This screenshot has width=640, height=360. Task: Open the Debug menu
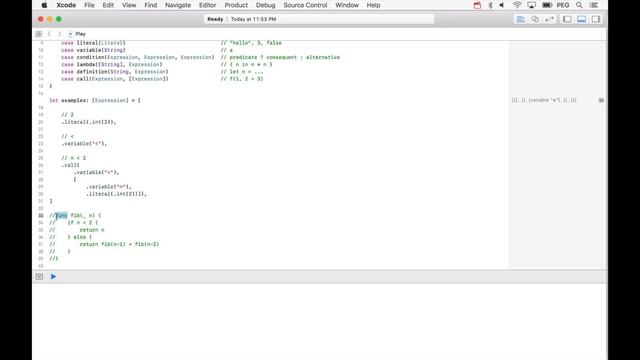[x=265, y=5]
